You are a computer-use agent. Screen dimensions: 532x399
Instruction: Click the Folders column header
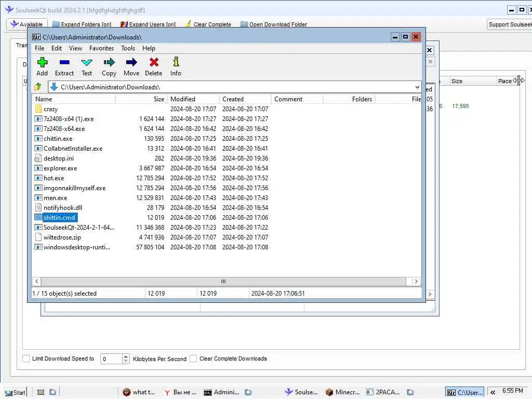[349, 99]
